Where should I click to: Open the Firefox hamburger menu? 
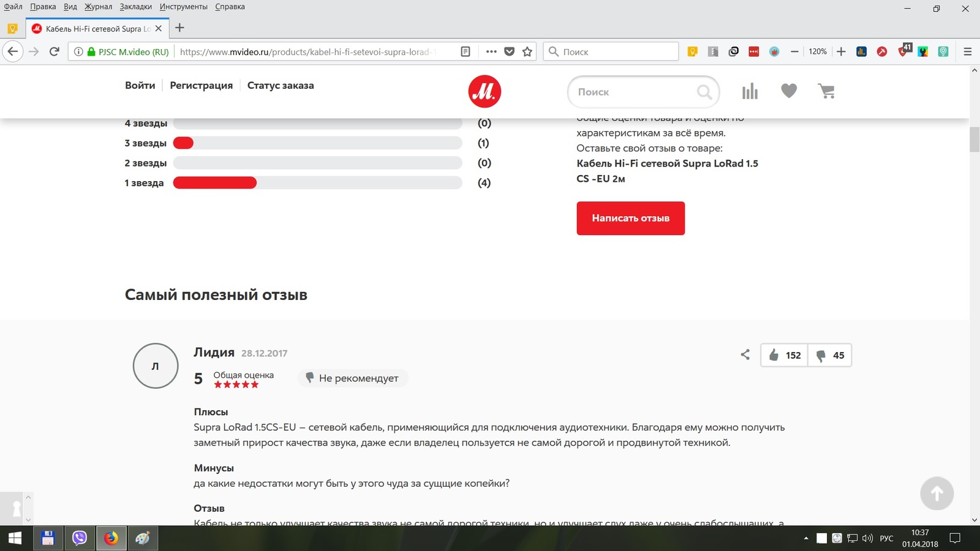[968, 52]
